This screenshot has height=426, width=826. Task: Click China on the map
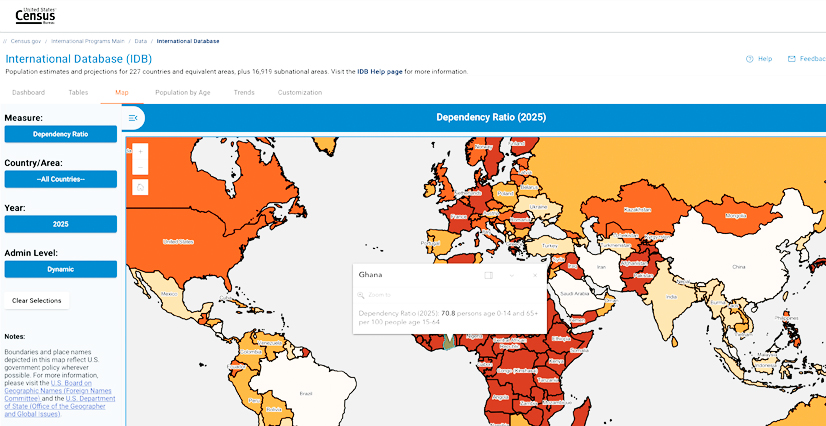pyautogui.click(x=739, y=267)
